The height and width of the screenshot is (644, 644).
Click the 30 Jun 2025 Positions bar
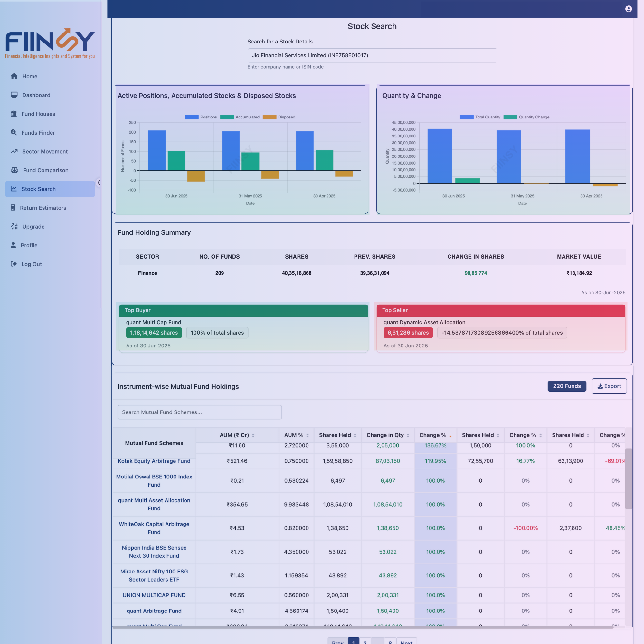[156, 150]
